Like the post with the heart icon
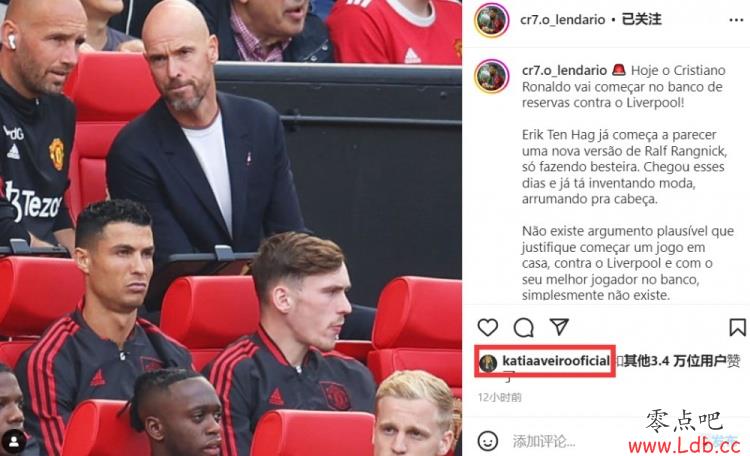 click(x=487, y=327)
